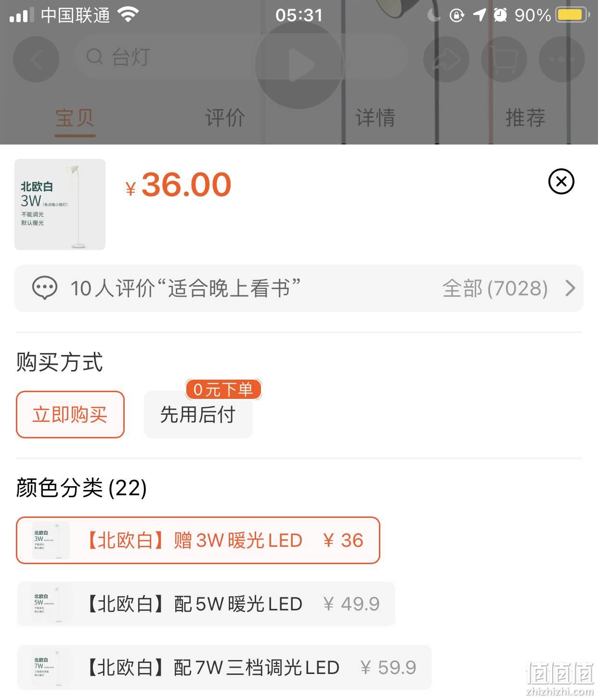
Task: Open the share arrow icon
Action: [446, 59]
